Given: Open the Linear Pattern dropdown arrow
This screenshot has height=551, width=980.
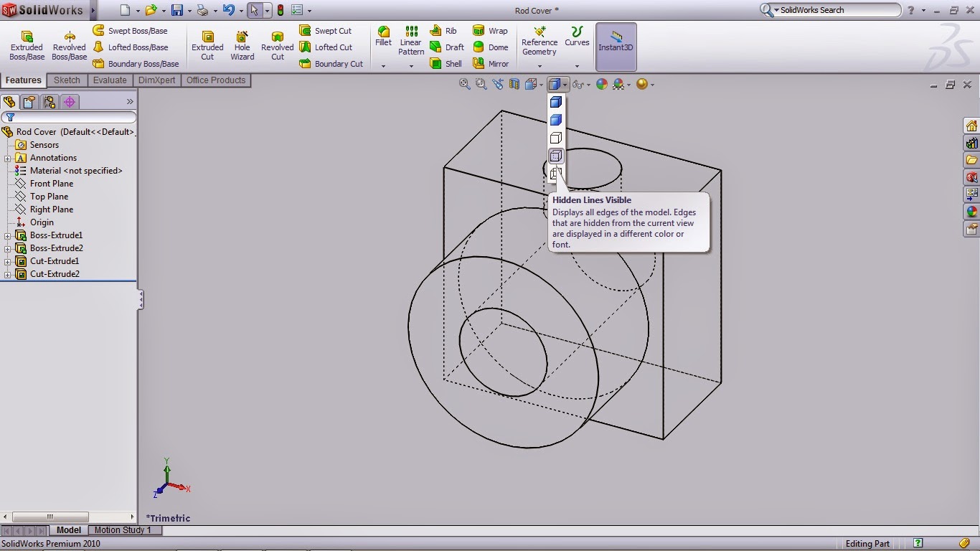Looking at the screenshot, I should [x=411, y=66].
